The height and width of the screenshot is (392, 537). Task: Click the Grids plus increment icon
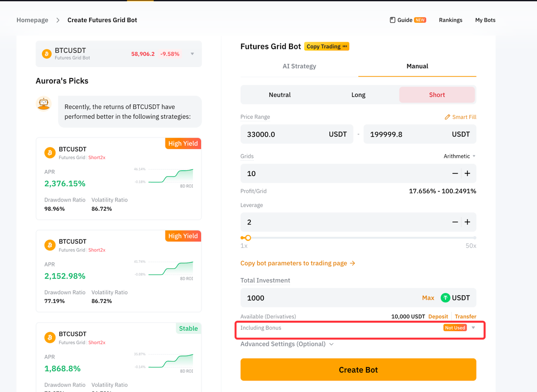click(467, 174)
